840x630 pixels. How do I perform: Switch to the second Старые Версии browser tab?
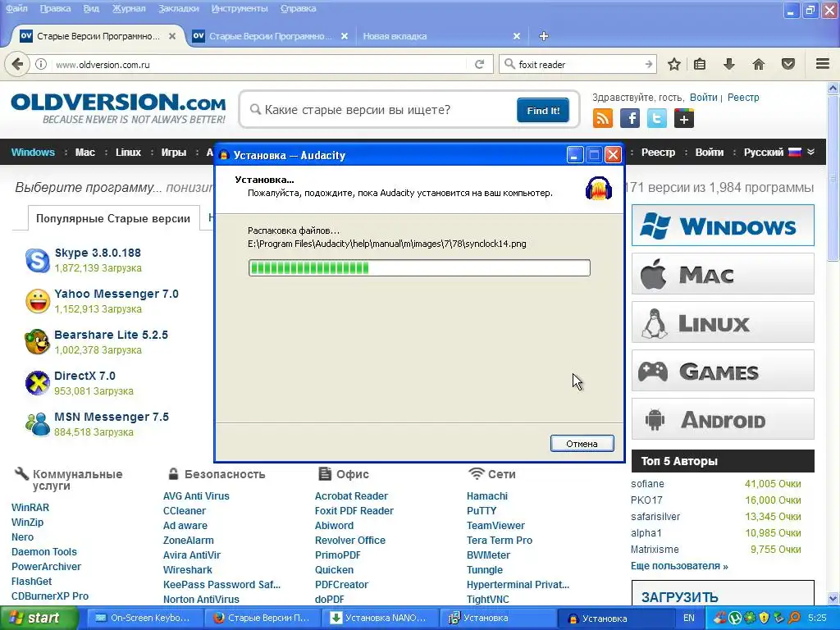(270, 36)
